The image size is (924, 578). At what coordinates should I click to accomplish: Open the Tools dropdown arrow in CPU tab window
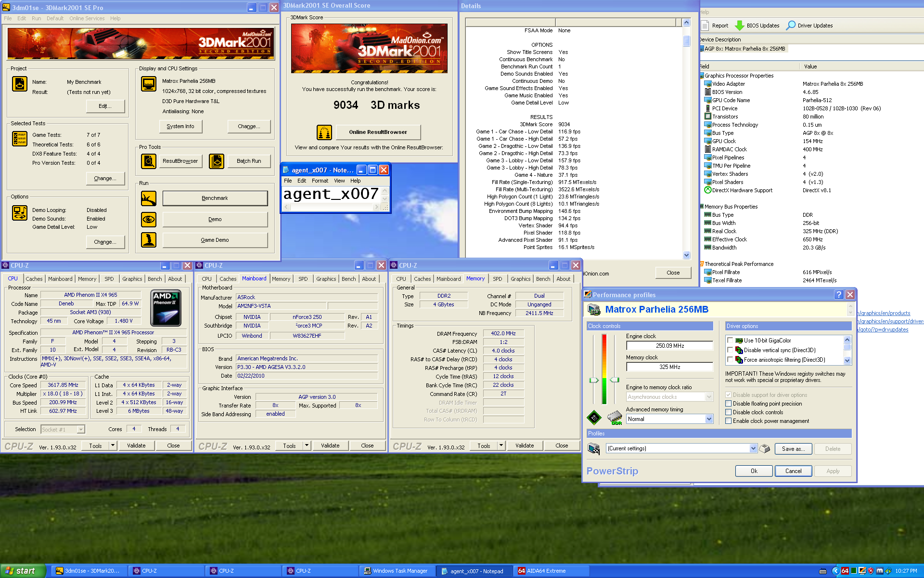(x=113, y=446)
